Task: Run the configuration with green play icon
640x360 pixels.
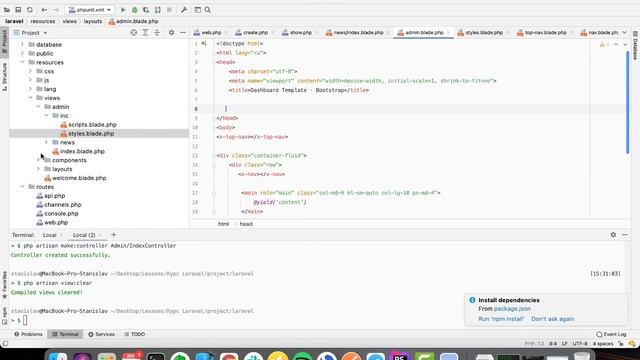Action: click(x=123, y=10)
